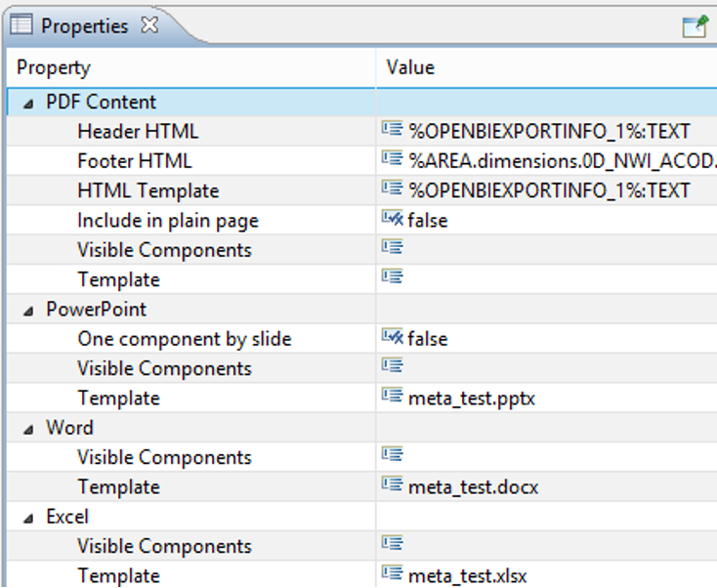The image size is (717, 588).
Task: Click text icon next to meta_test.pptx
Action: [393, 396]
